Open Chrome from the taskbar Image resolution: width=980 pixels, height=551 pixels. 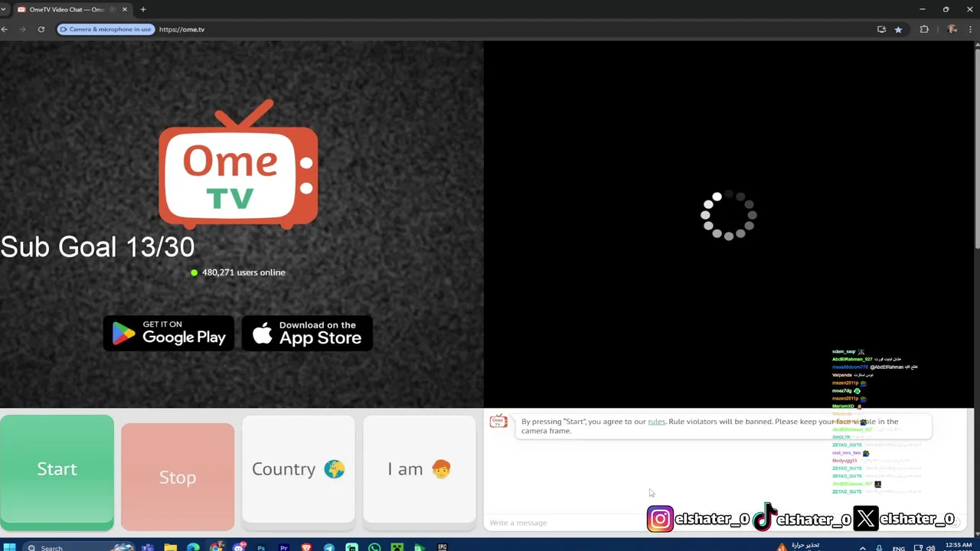coord(217,546)
